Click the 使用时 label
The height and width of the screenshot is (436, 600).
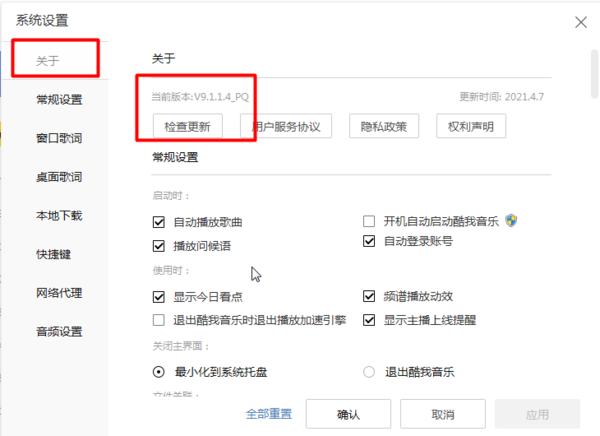171,271
